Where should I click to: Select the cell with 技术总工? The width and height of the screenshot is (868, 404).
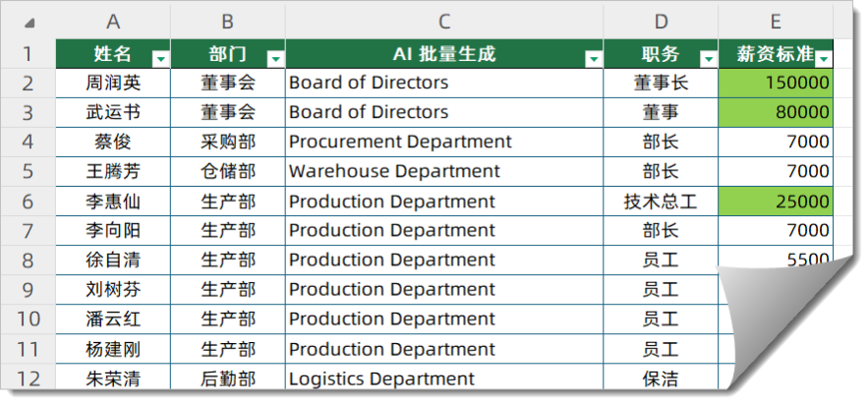[x=661, y=202]
